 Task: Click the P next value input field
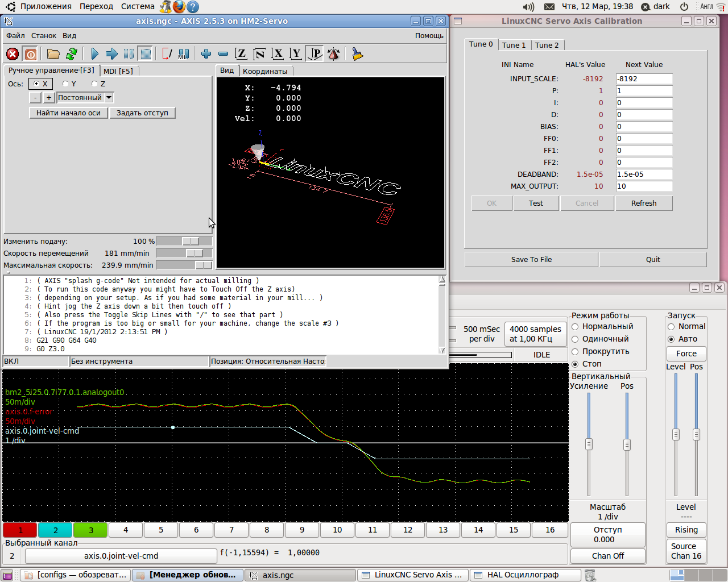pyautogui.click(x=644, y=91)
